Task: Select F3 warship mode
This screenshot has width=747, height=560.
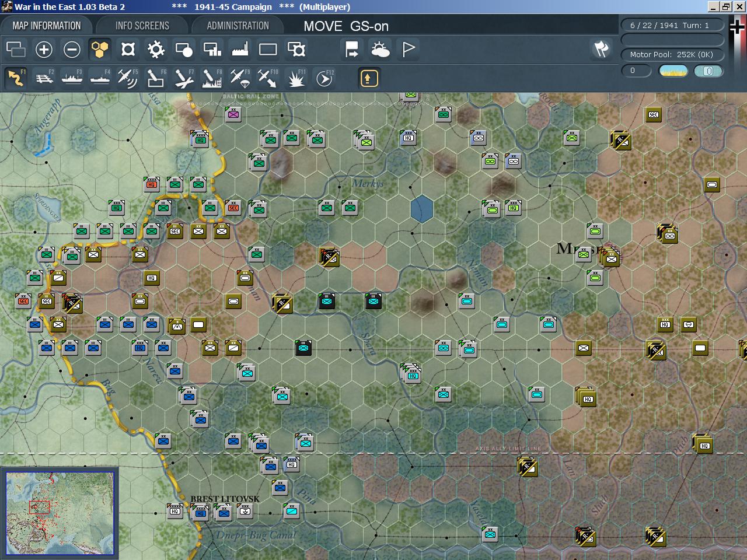Action: pyautogui.click(x=72, y=78)
